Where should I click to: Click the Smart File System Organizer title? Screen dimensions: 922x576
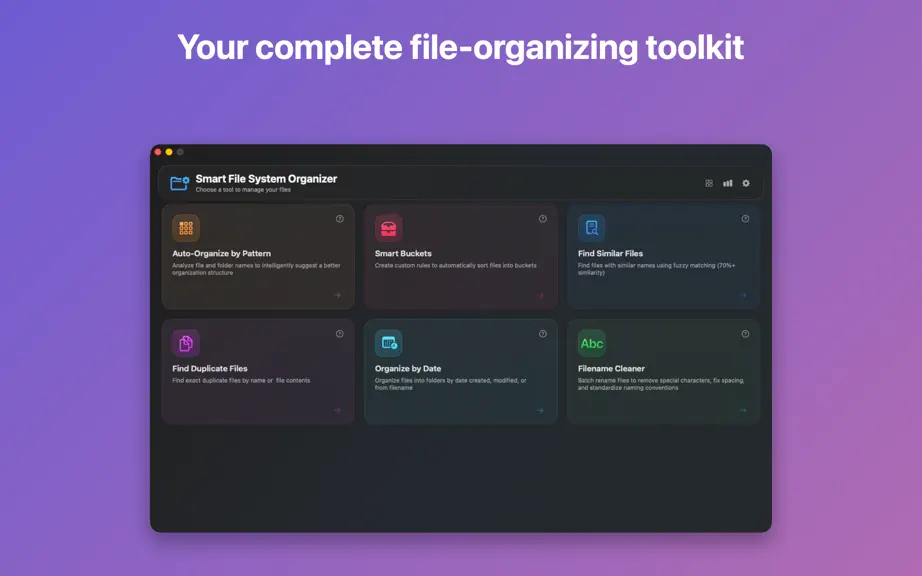[266, 179]
